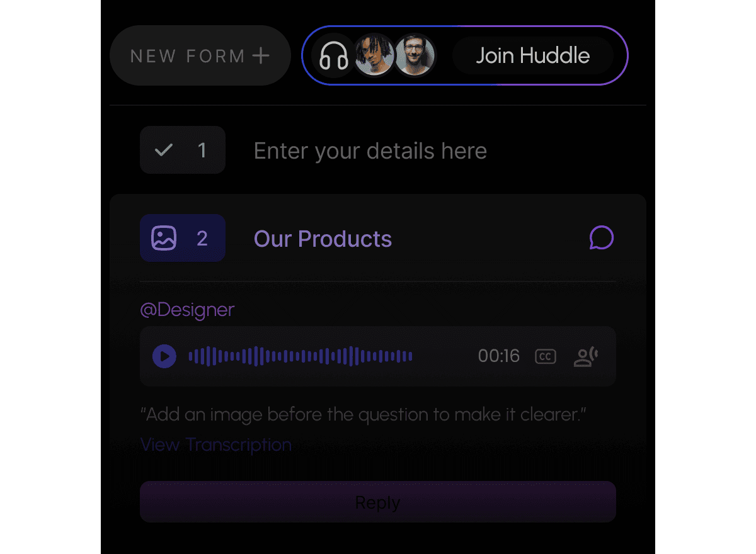The height and width of the screenshot is (554, 756).
Task: Click the Reply button
Action: (378, 502)
